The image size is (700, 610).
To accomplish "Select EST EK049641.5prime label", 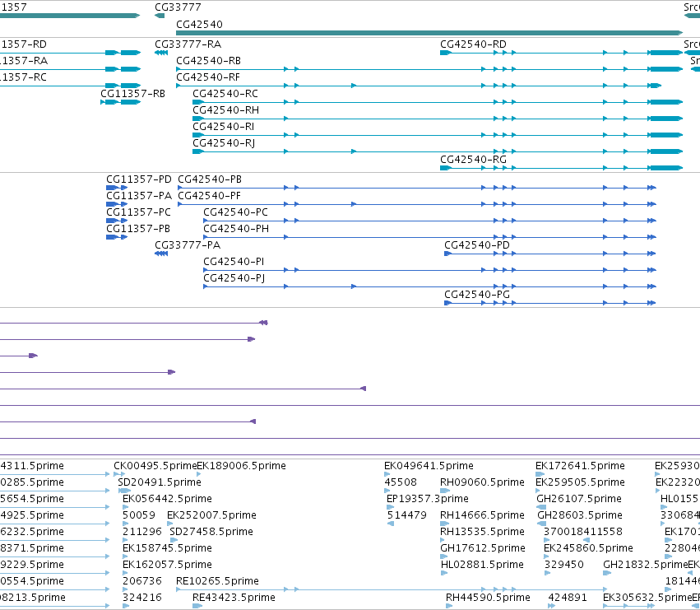I will pos(429,466).
